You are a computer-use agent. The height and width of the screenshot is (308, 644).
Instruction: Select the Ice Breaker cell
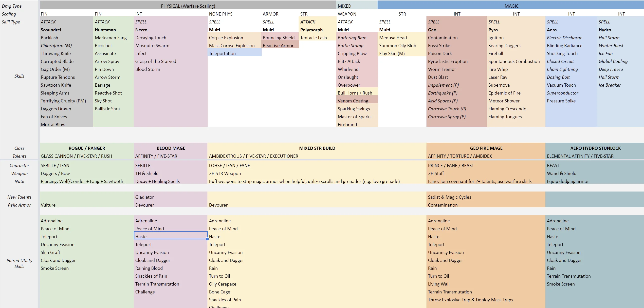621,85
